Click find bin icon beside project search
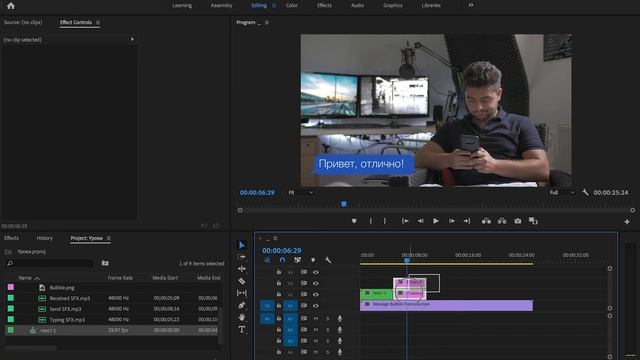 (x=105, y=263)
